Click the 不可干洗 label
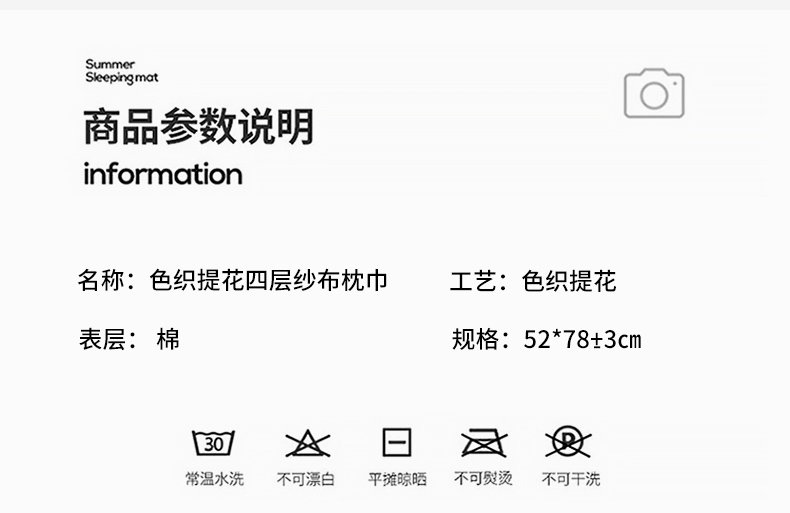This screenshot has height=513, width=790. [571, 478]
